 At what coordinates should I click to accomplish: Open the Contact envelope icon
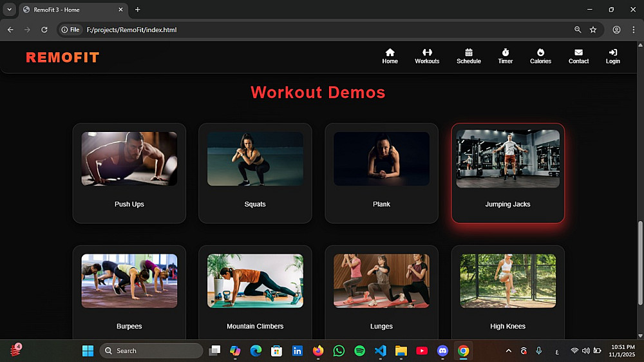pos(578,53)
